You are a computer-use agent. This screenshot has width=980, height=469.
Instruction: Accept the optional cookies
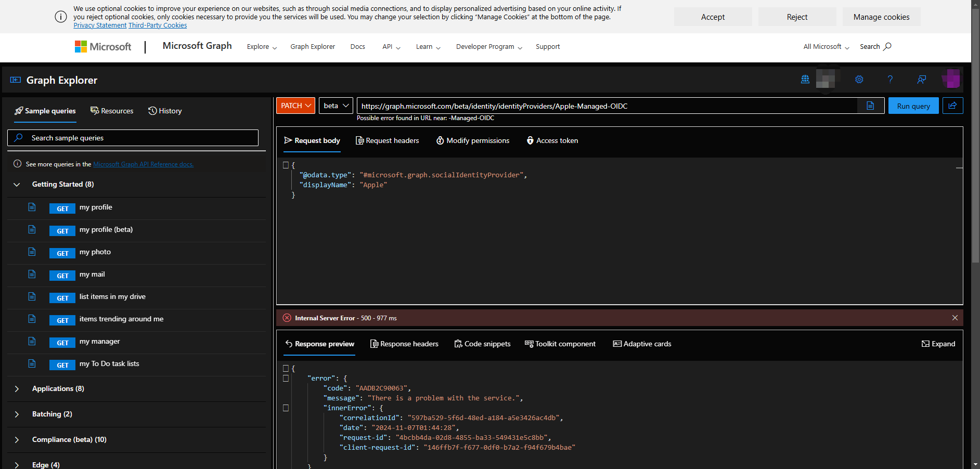(713, 17)
